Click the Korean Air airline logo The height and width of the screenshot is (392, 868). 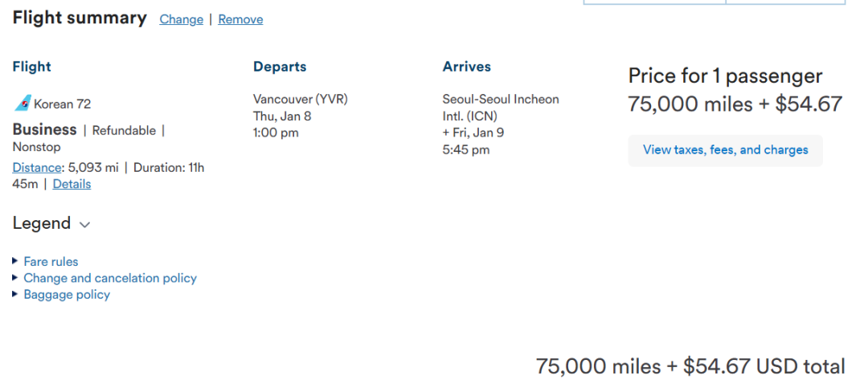pos(23,104)
